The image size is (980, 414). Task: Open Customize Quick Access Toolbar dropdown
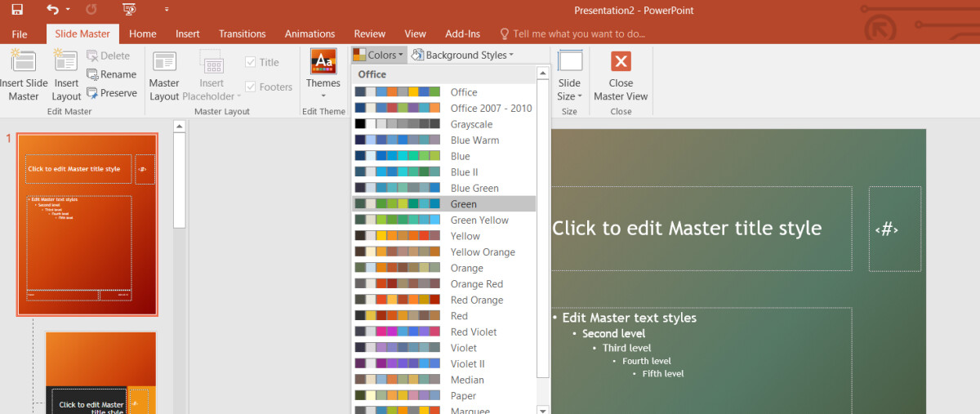tap(167, 10)
